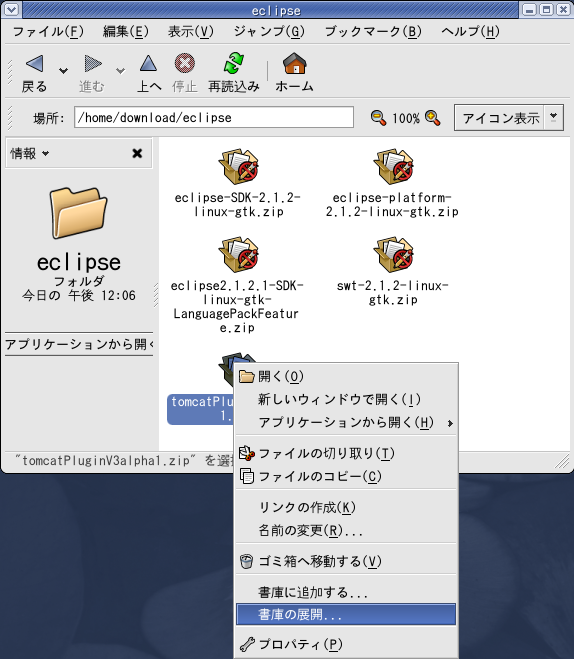Expand アプリケーションから開く(H) submenu
Screen dimensions: 574x659
coord(346,422)
